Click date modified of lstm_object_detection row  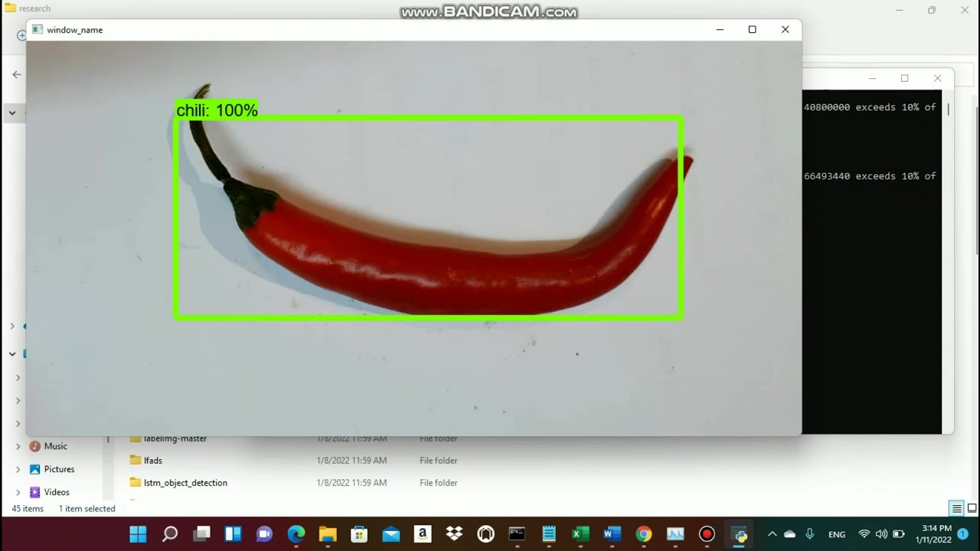coord(351,483)
